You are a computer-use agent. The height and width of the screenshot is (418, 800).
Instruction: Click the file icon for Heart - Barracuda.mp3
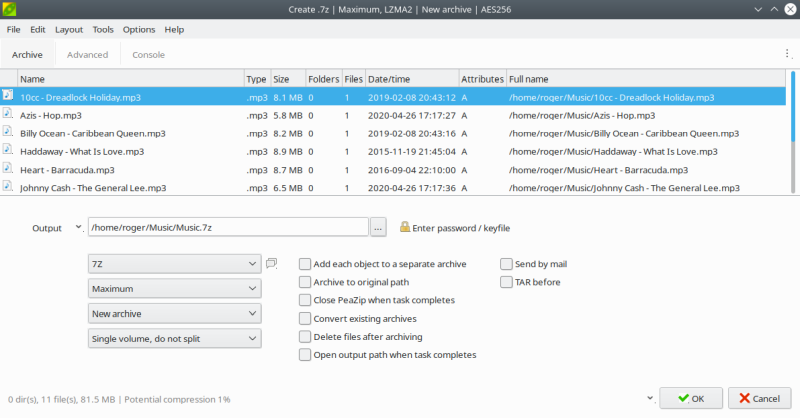click(8, 169)
